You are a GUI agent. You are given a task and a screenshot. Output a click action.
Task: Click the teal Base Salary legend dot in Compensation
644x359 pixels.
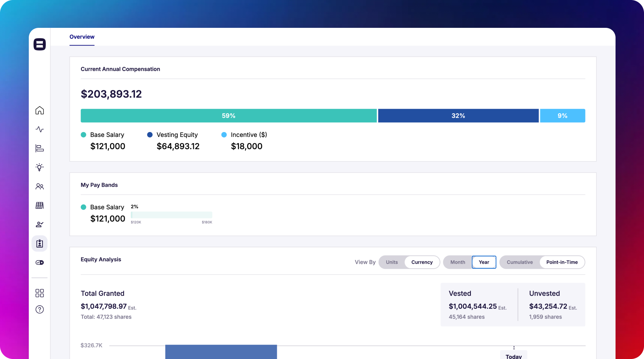click(83, 135)
